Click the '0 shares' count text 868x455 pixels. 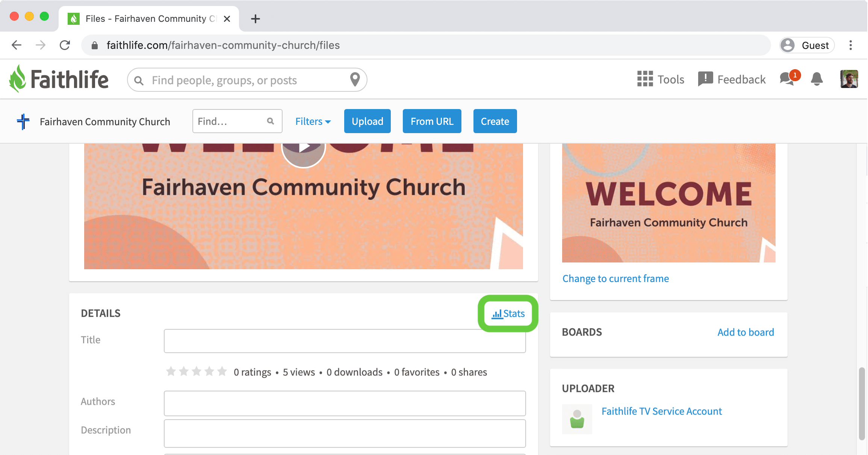pyautogui.click(x=469, y=372)
